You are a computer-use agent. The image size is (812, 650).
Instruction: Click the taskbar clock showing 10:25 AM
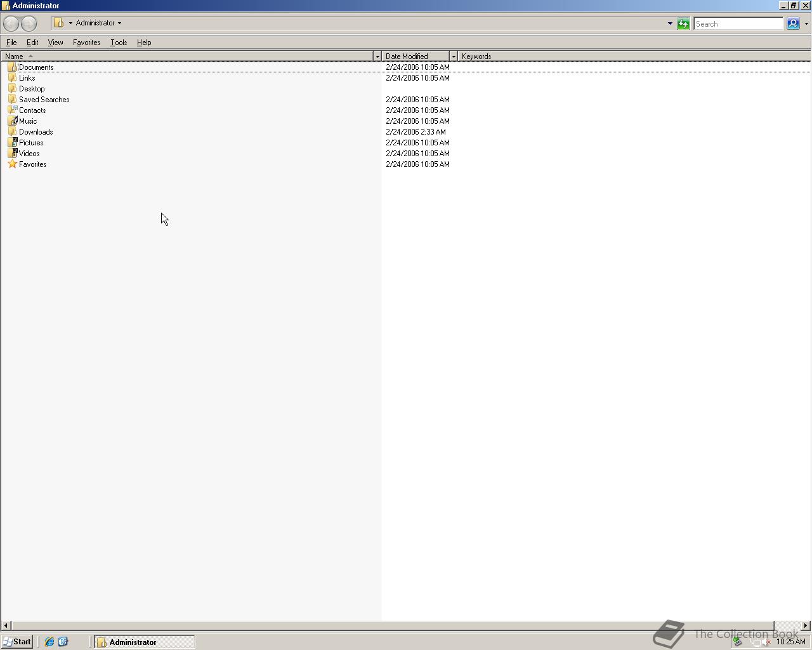pyautogui.click(x=790, y=642)
